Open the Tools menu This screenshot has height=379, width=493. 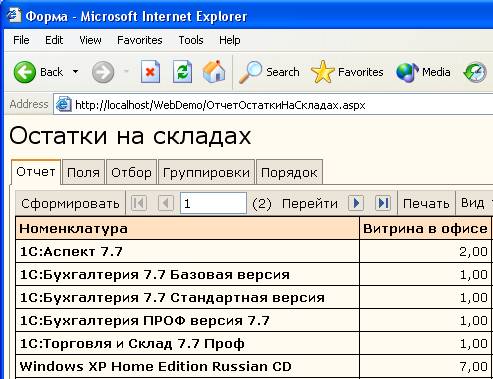coord(191,40)
